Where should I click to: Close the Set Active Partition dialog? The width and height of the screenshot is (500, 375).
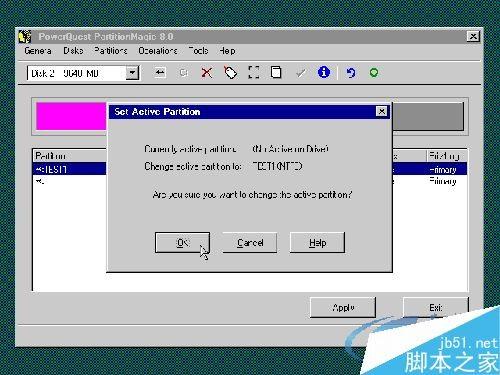tap(382, 111)
